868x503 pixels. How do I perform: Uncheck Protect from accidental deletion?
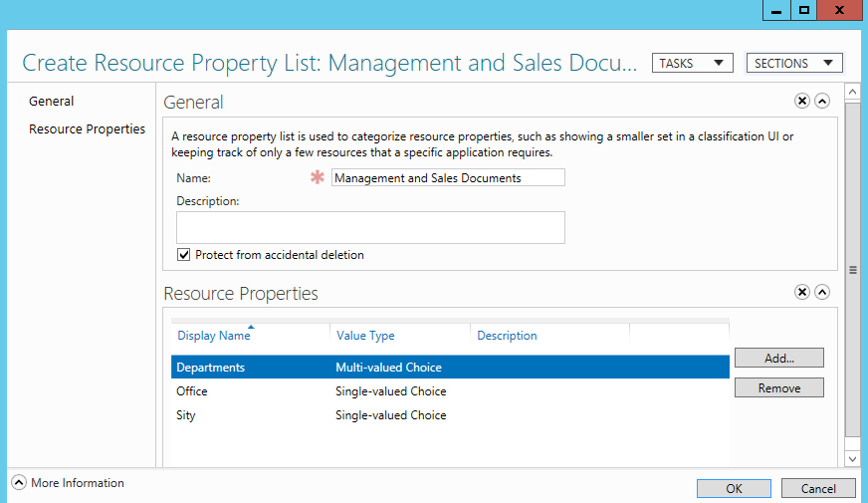click(x=183, y=255)
